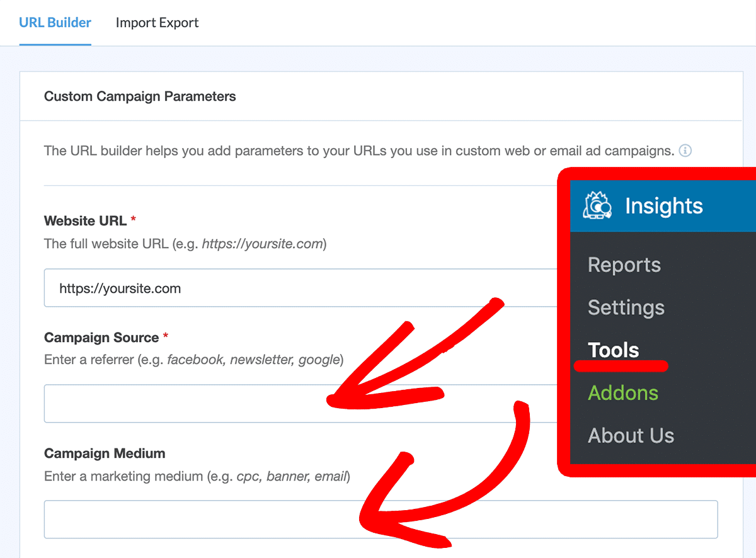The width and height of the screenshot is (756, 558).
Task: Click inside the Website URL field
Action: tap(252, 288)
